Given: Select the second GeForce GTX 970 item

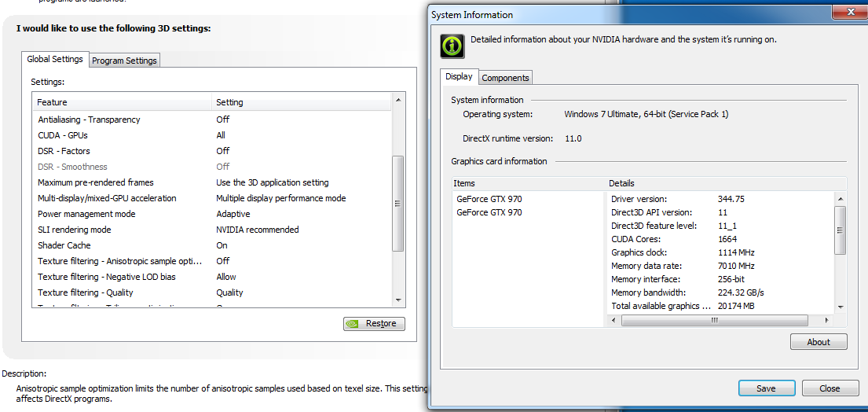Looking at the screenshot, I should pyautogui.click(x=489, y=212).
